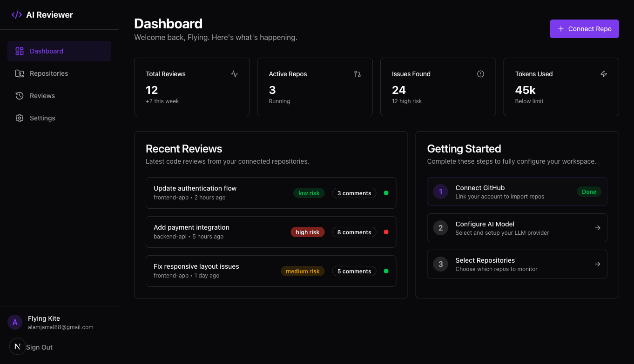Screen dimensions: 634x364
Task: Open the Repositories menu item
Action: pos(59,73)
